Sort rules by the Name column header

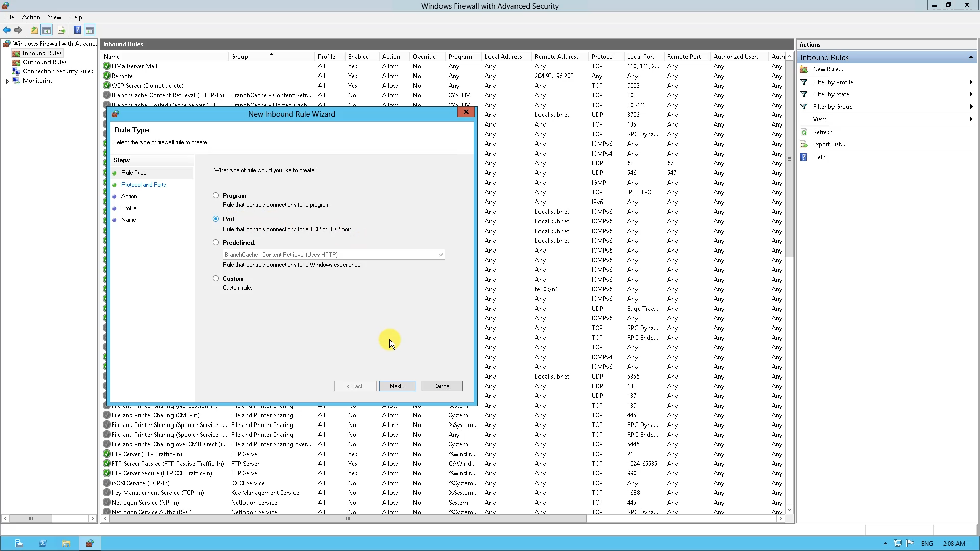(164, 57)
